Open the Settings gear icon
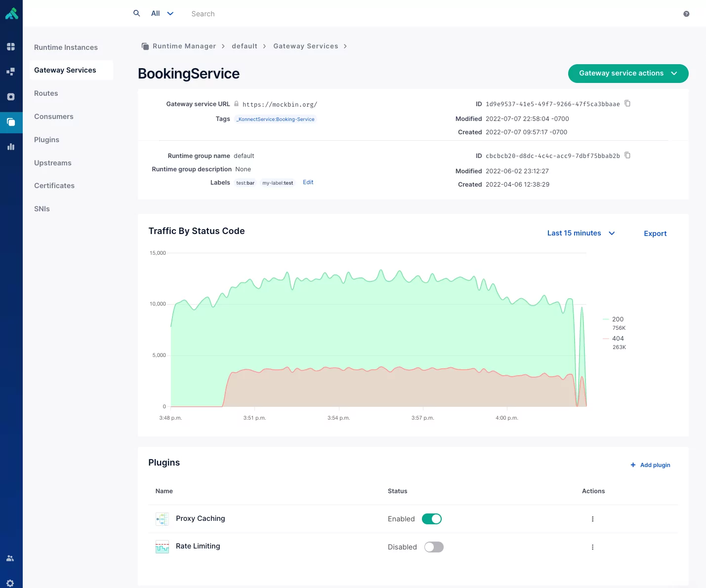The width and height of the screenshot is (706, 588). (10, 583)
